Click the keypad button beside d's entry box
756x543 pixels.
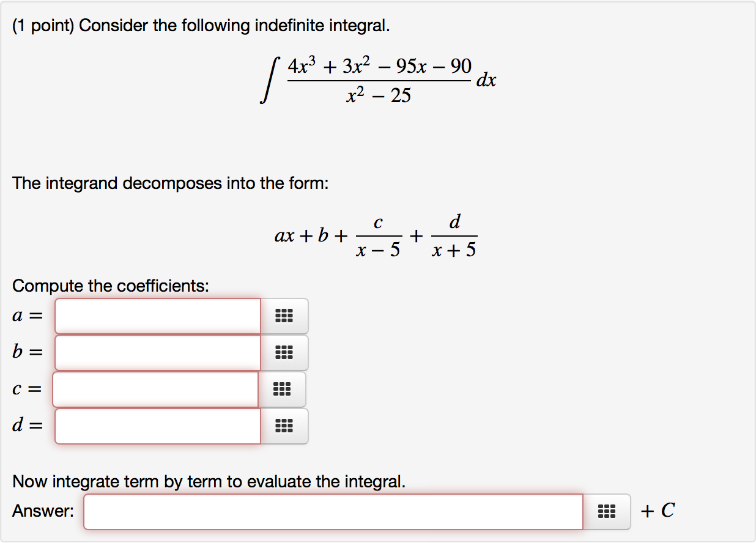[x=283, y=426]
